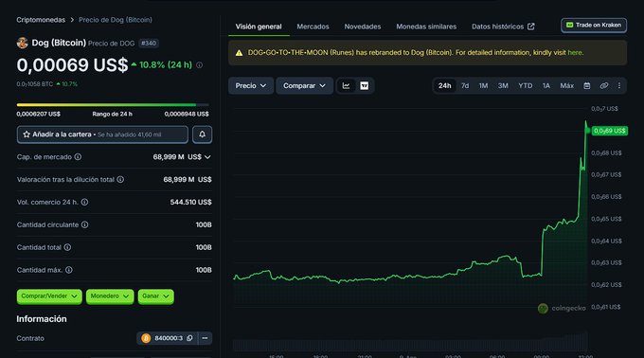Select the YTD time range
The height and width of the screenshot is (358, 644).
coord(526,86)
